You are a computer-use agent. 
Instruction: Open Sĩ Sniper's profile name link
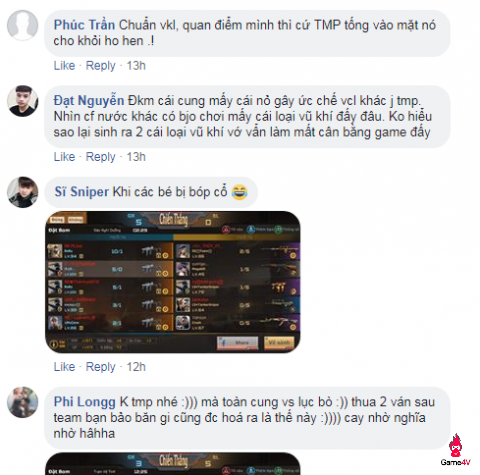tap(82, 192)
